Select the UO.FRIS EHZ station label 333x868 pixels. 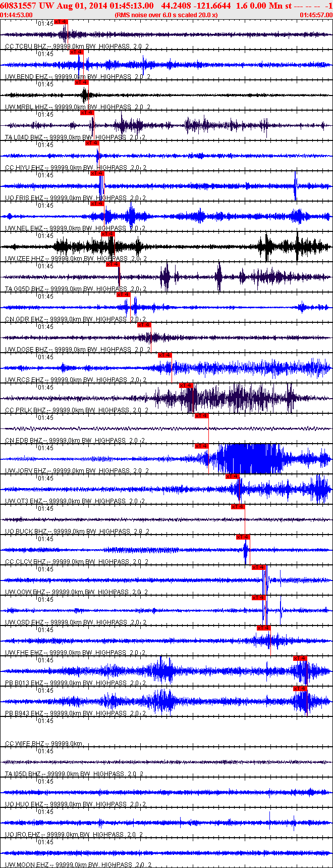tap(24, 198)
